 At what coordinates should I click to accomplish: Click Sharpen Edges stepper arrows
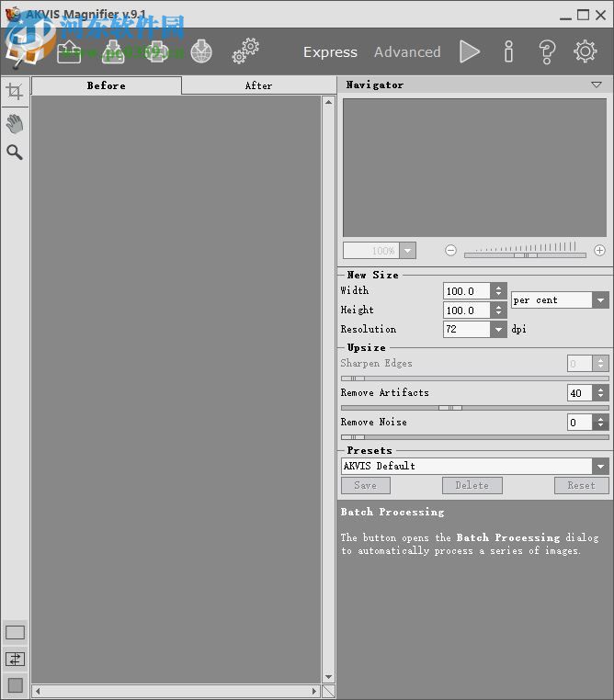pos(600,364)
